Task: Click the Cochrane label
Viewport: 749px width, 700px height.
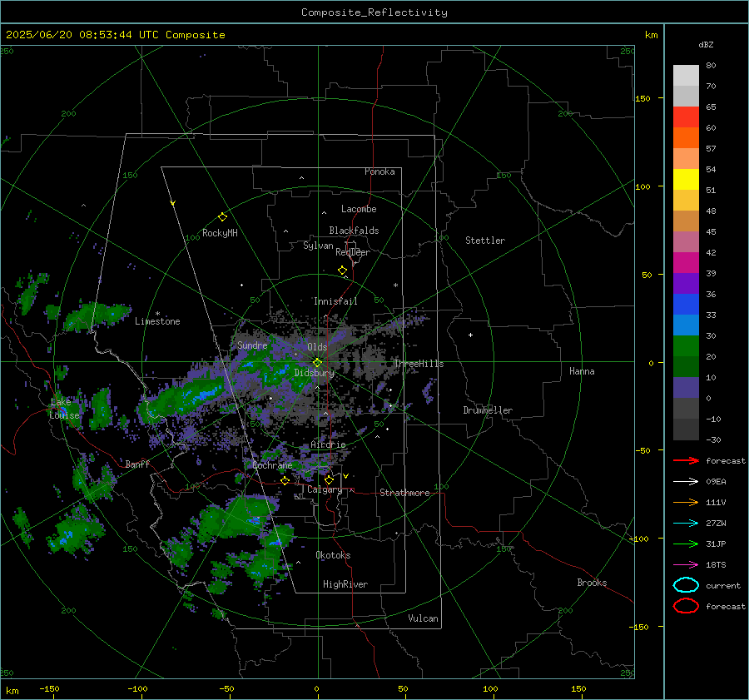Action: click(x=272, y=465)
